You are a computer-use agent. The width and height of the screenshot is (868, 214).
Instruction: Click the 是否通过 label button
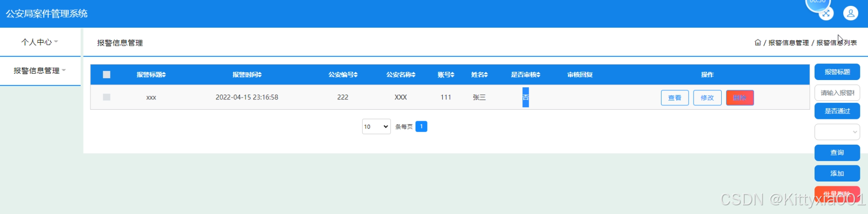837,111
